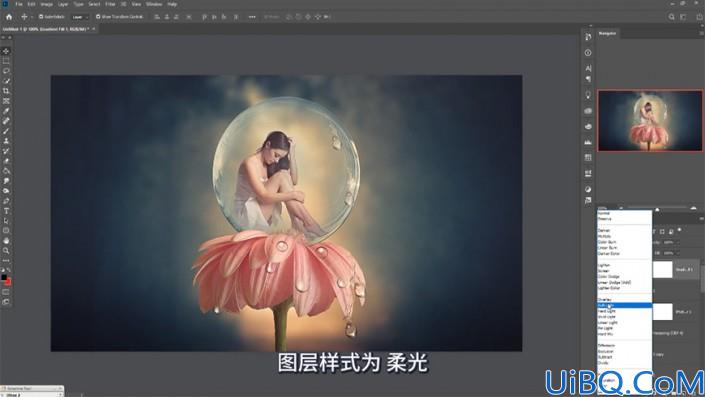Screen dimensions: 705x397
Task: Click the upper white layer mask thumbnail
Action: [x=662, y=270]
